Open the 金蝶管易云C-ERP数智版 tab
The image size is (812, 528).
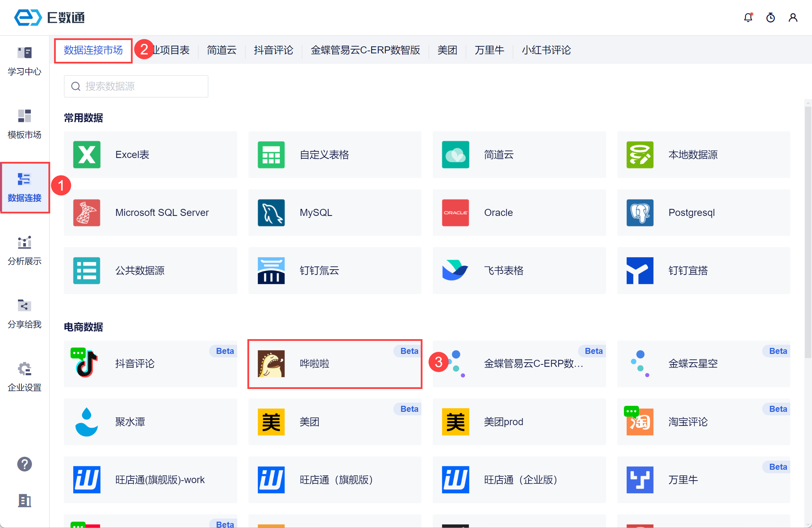tap(365, 50)
